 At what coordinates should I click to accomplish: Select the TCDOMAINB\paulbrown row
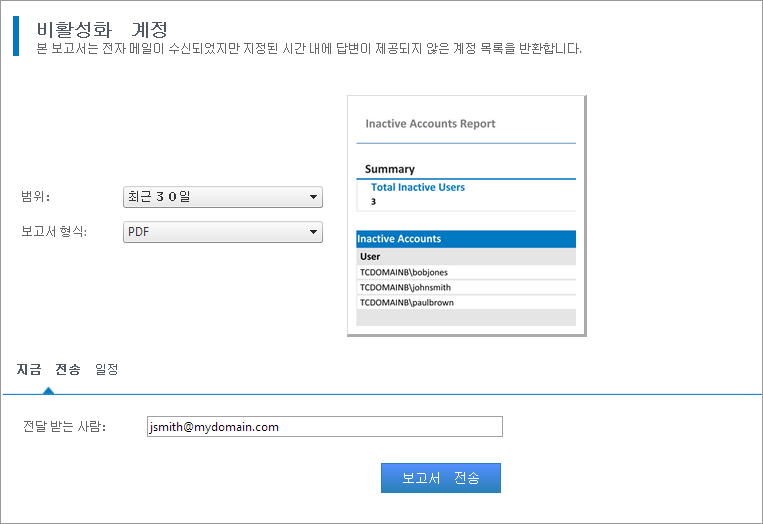click(x=406, y=302)
